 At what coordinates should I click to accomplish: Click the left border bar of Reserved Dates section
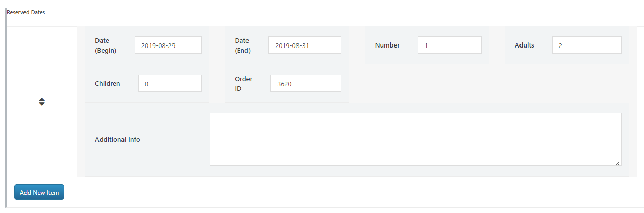tap(6, 102)
